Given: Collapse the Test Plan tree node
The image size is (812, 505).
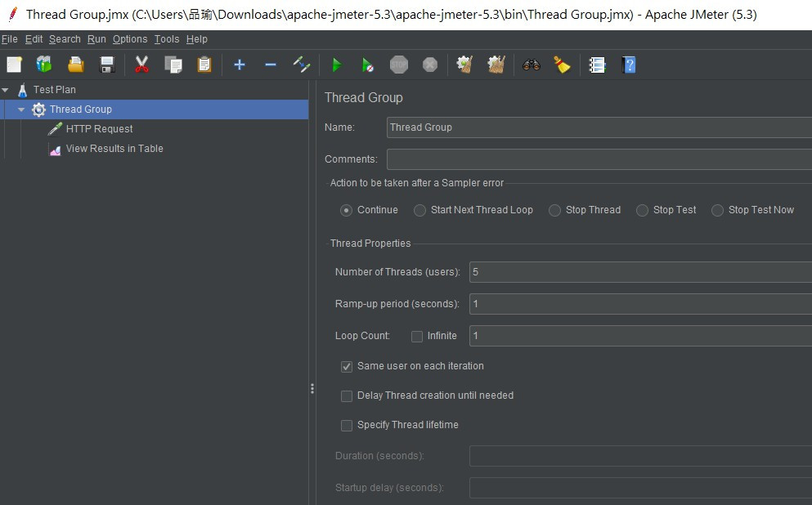Looking at the screenshot, I should (5, 90).
